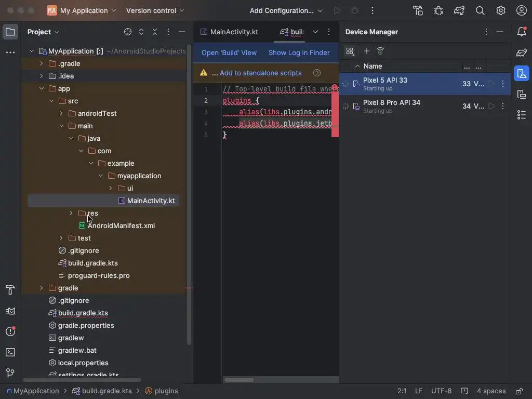Open the Terminal tool window
532x399 pixels.
pos(10,352)
